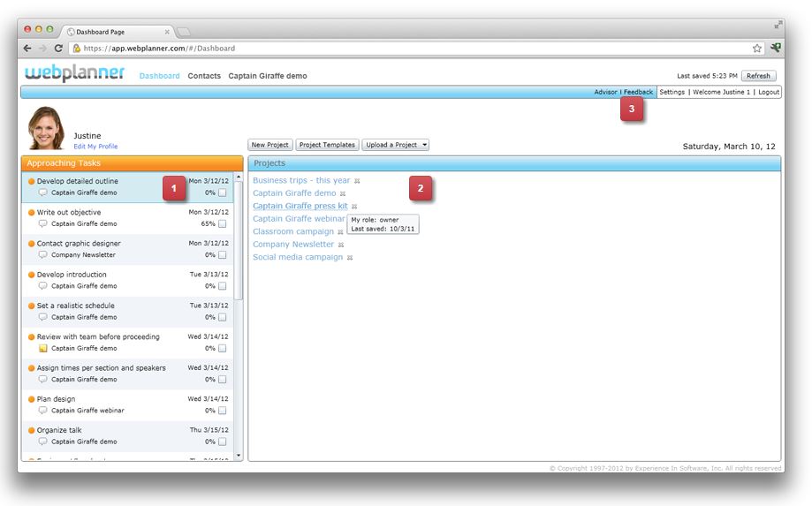Delete the Captain Giraffe press kit project

click(x=354, y=207)
